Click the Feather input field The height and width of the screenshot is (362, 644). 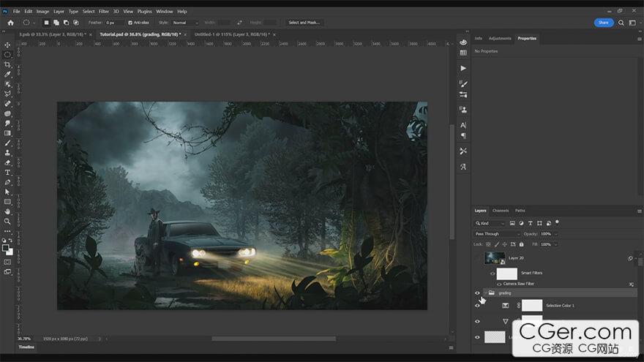click(114, 23)
